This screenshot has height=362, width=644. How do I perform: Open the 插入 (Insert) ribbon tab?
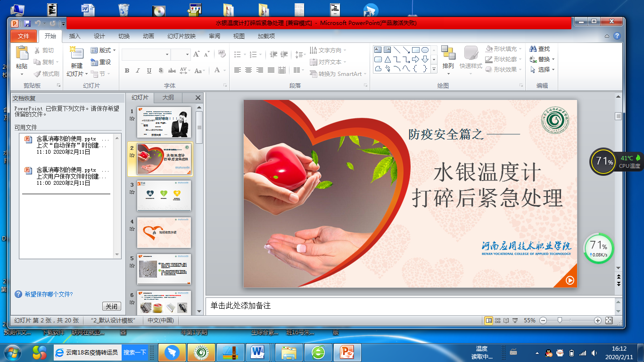(74, 36)
